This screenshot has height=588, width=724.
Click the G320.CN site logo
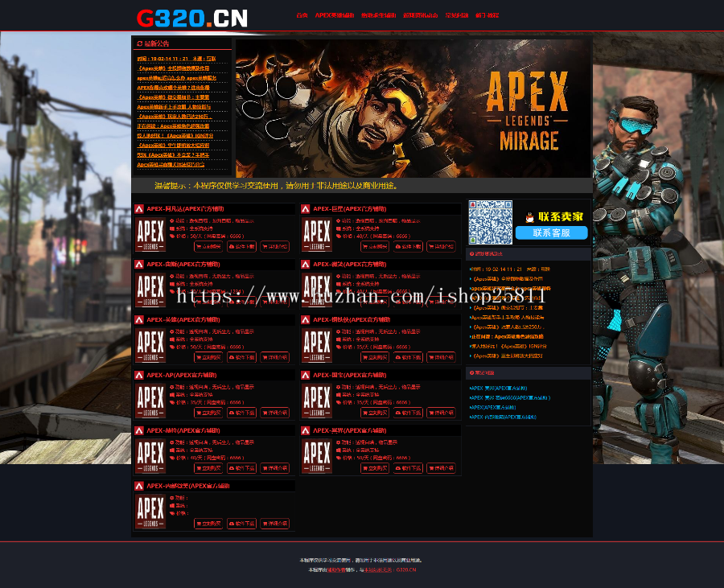pyautogui.click(x=192, y=19)
